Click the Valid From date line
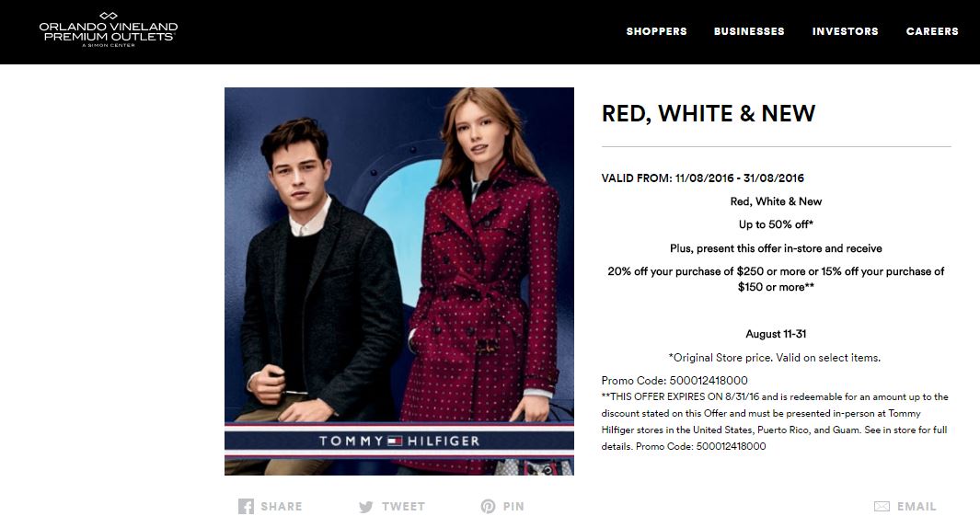 (702, 178)
